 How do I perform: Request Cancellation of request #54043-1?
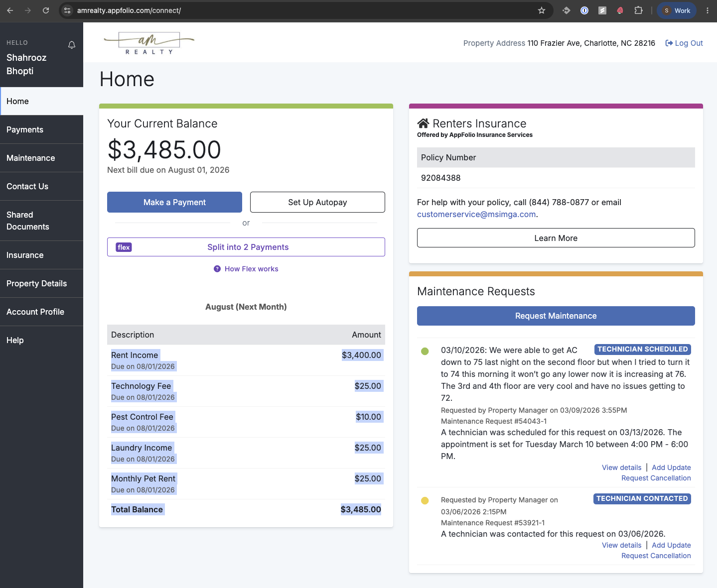click(x=656, y=478)
